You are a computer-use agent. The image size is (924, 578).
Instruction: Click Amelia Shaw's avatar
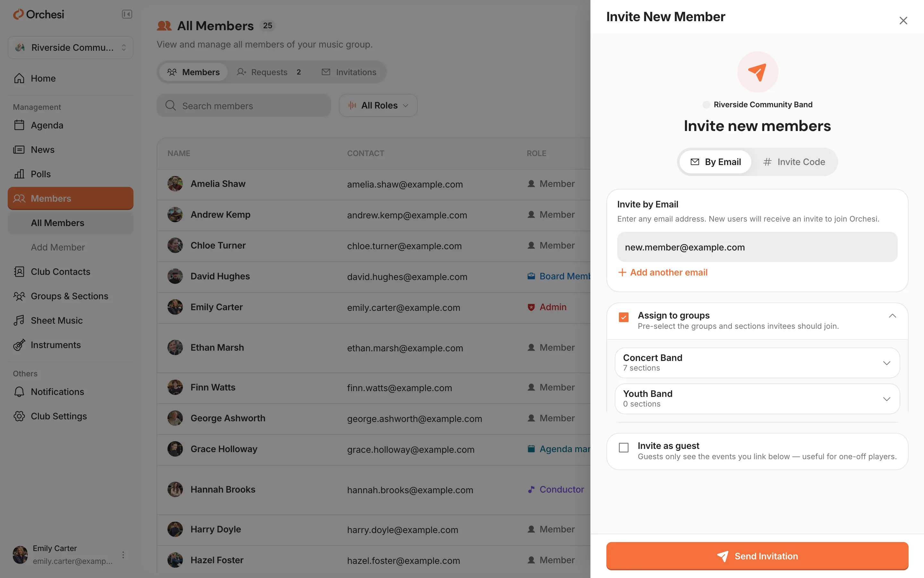pos(175,184)
